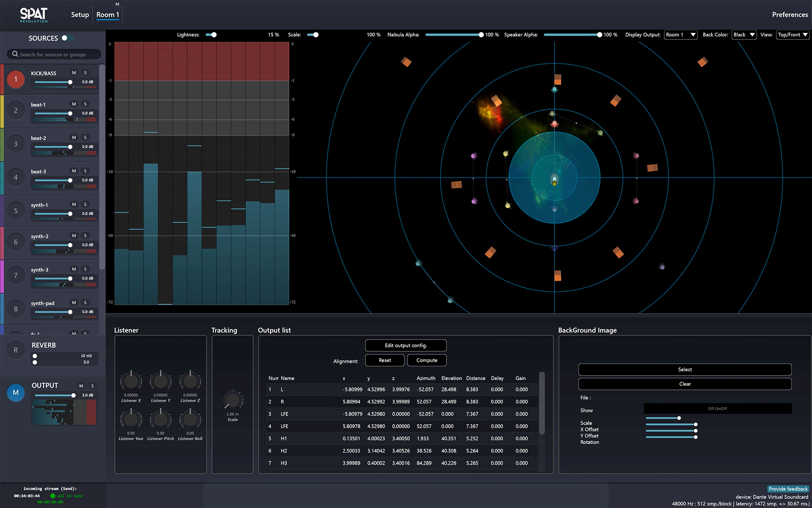Click the Listener Z knob
This screenshot has height=508, width=812.
tap(190, 381)
